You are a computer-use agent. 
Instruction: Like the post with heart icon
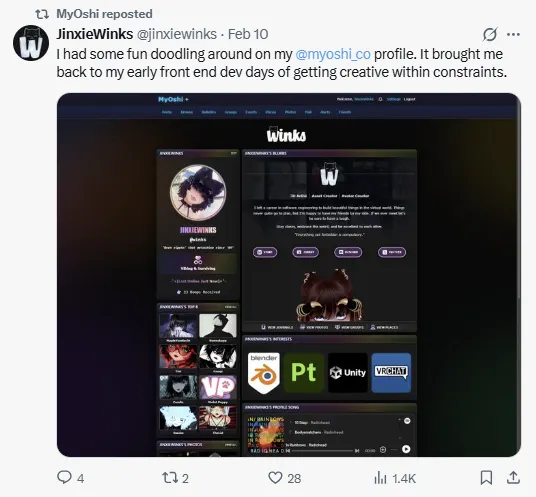click(x=275, y=477)
